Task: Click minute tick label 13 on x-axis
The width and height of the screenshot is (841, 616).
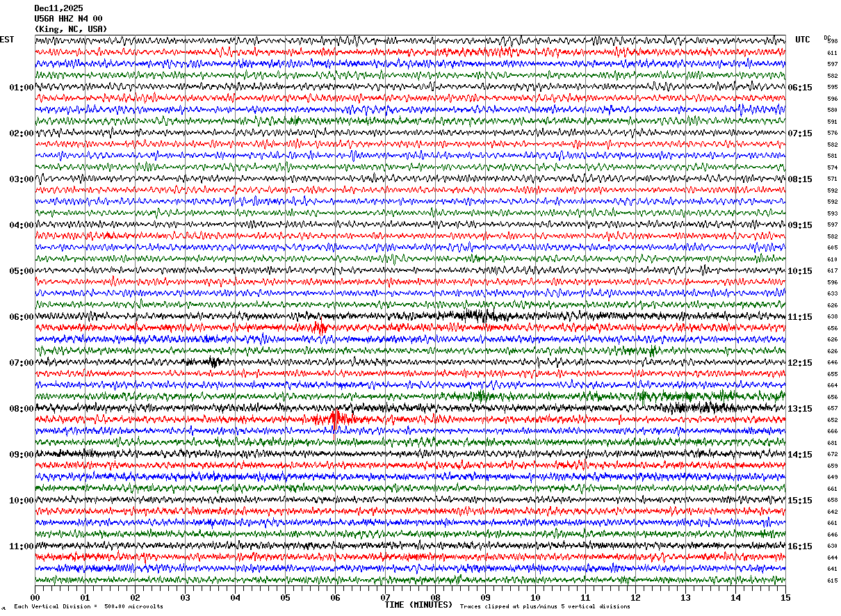Action: pyautogui.click(x=685, y=597)
